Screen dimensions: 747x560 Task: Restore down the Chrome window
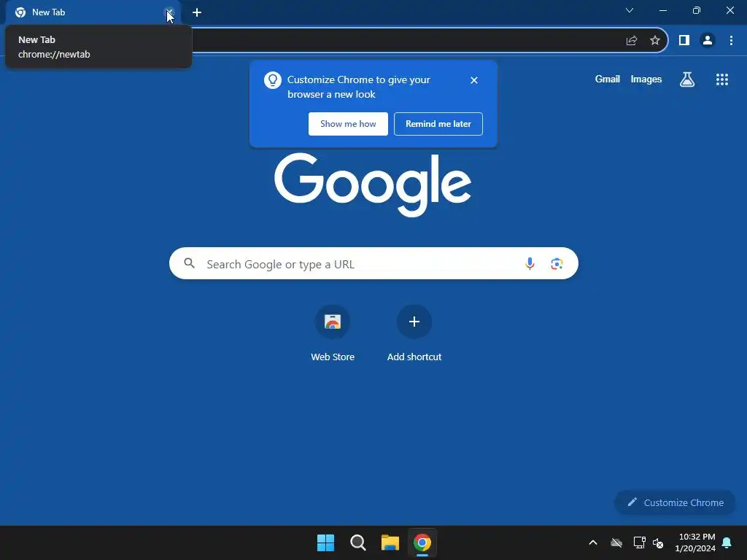coord(697,10)
